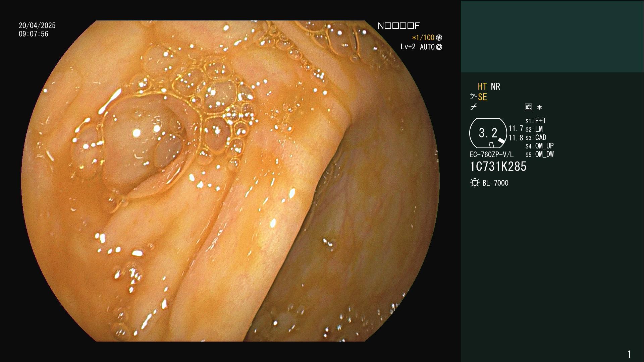The image size is (644, 362).
Task: Click the structure enhancement curve icon beside SE
Action: [x=473, y=97]
